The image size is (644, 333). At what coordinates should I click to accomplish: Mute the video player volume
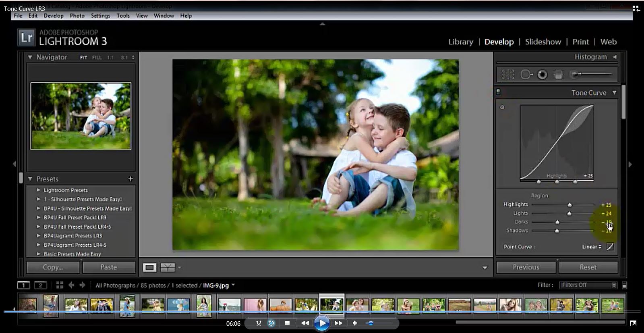[x=355, y=323]
